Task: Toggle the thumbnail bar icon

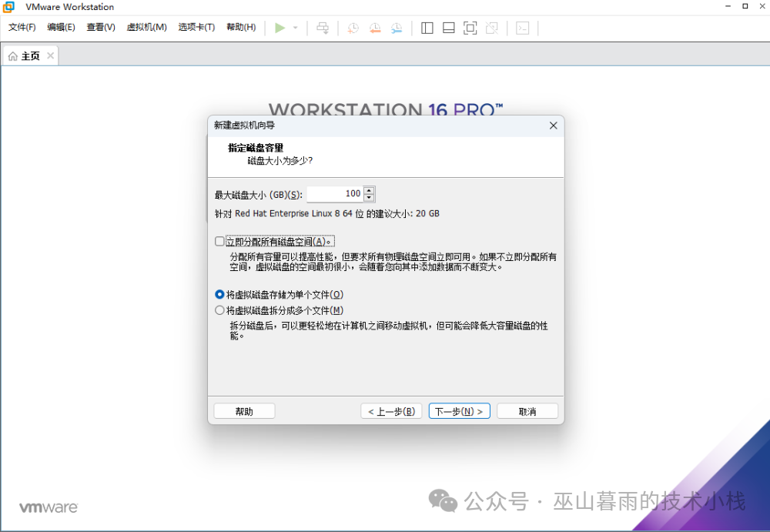Action: coord(447,27)
